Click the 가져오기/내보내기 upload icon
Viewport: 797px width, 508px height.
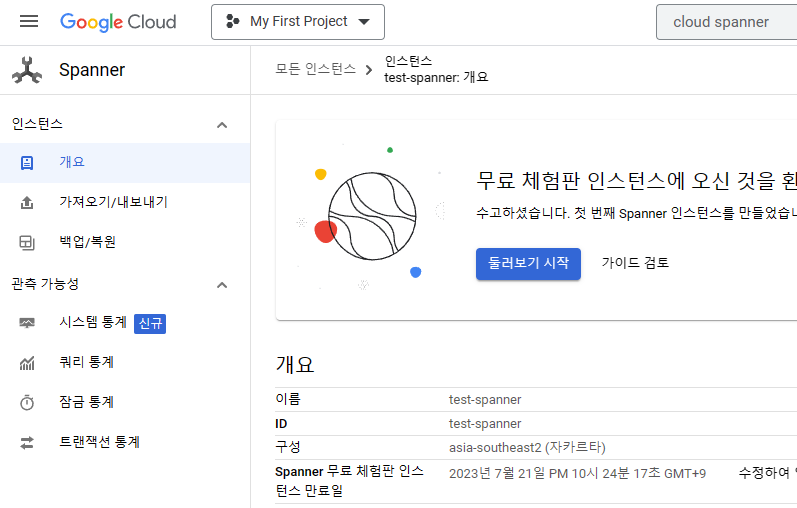tap(27, 202)
